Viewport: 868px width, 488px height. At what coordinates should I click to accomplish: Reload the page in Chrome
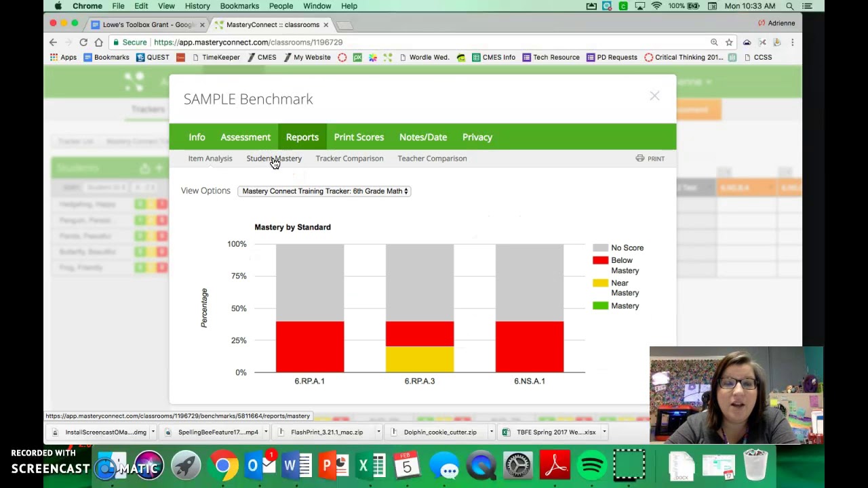[83, 42]
